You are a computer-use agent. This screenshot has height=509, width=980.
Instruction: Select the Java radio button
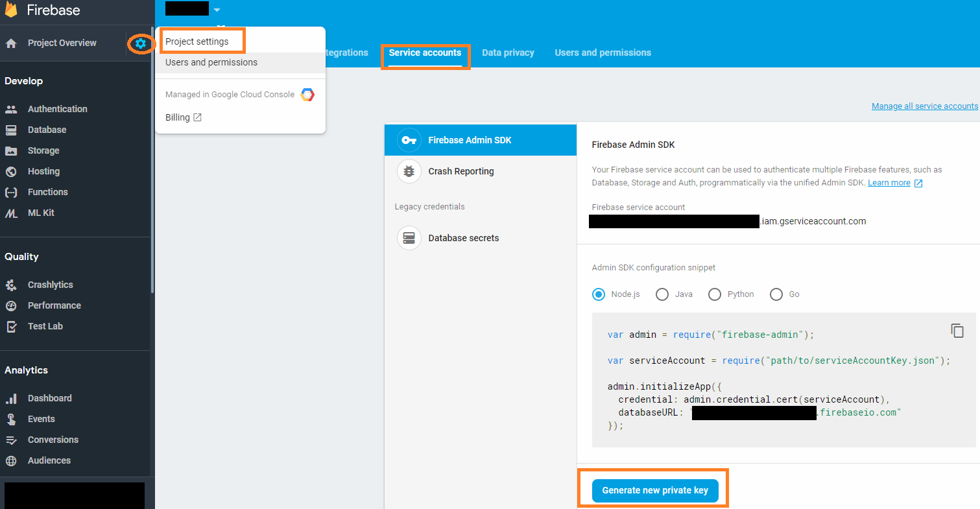[x=662, y=294]
